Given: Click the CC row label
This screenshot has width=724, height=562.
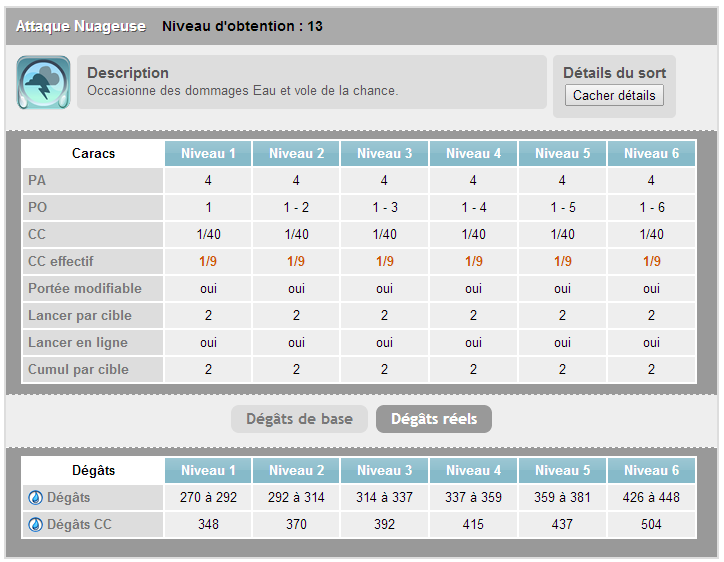Looking at the screenshot, I should pos(37,234).
